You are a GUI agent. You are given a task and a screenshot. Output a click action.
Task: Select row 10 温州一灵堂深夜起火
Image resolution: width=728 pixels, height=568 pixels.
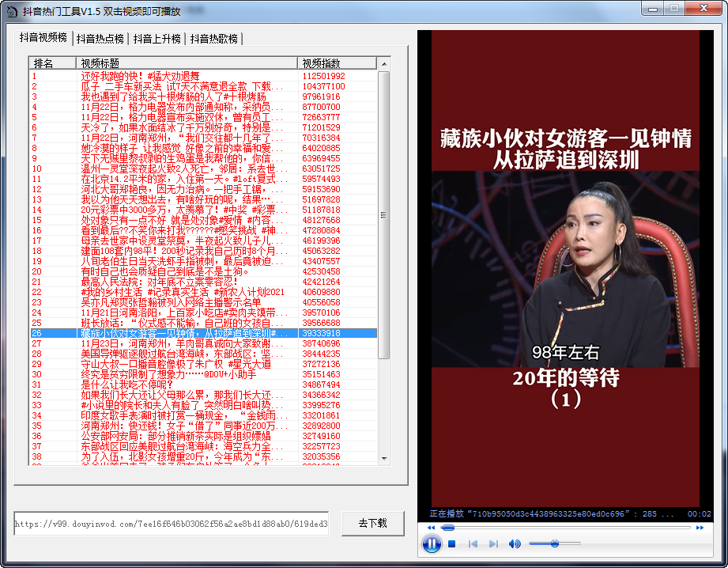tap(203, 169)
